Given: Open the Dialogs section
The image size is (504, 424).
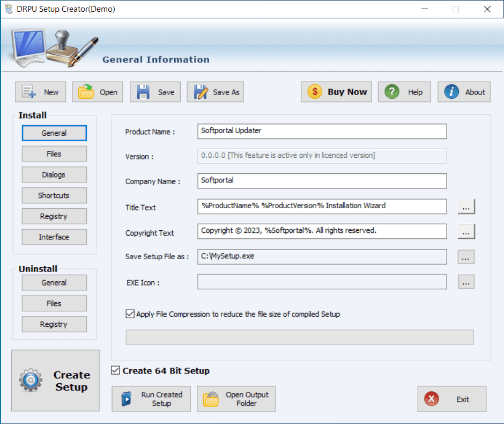Looking at the screenshot, I should pos(54,174).
